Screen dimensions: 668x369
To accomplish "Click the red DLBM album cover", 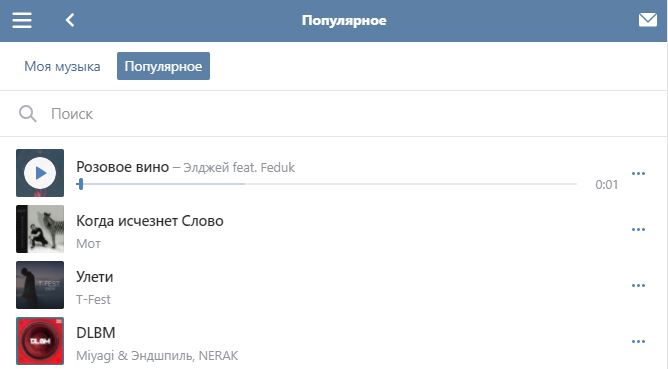I will tap(40, 340).
